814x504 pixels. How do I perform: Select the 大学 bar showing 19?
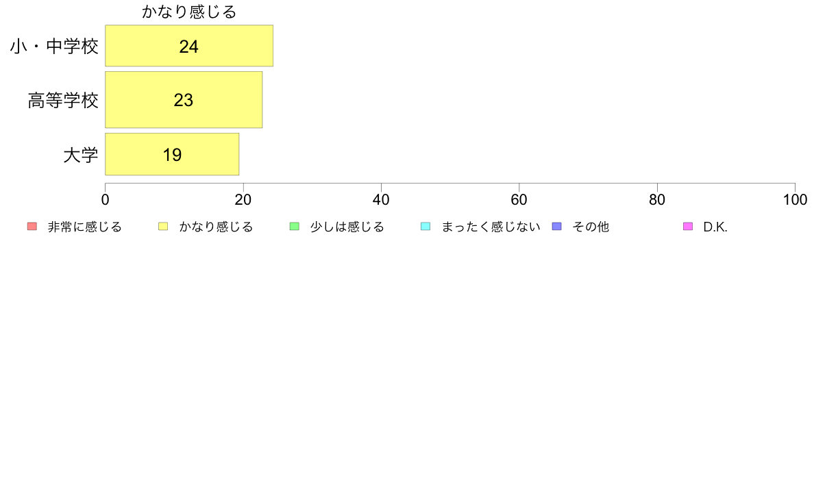click(172, 154)
